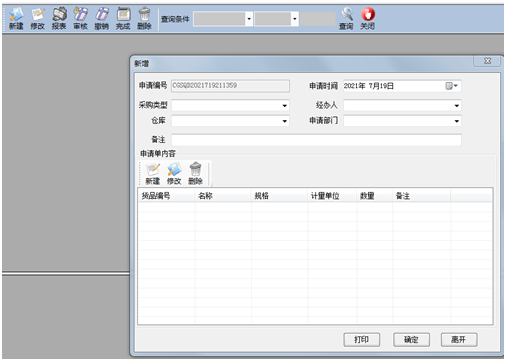Open the 报表 report icon
The height and width of the screenshot is (361, 506).
[x=59, y=19]
